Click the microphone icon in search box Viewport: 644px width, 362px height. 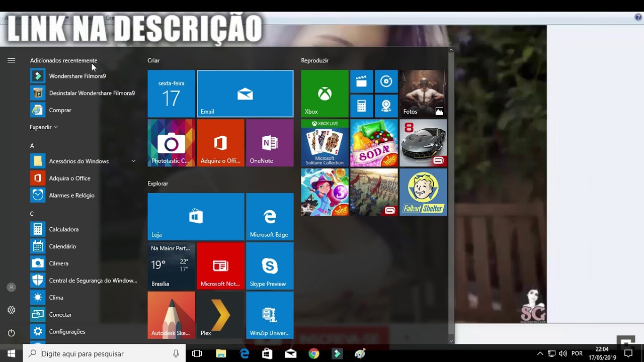[x=176, y=353]
